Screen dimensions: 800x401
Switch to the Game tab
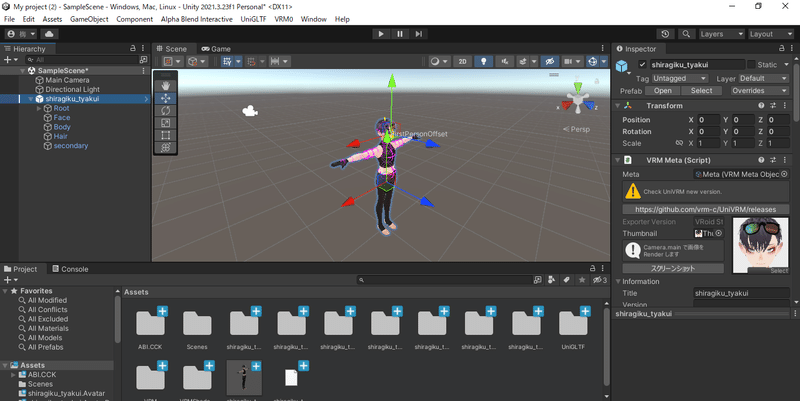pyautogui.click(x=216, y=48)
